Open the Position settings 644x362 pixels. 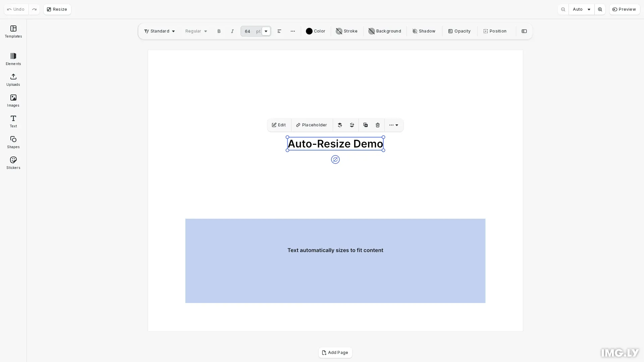pos(495,31)
